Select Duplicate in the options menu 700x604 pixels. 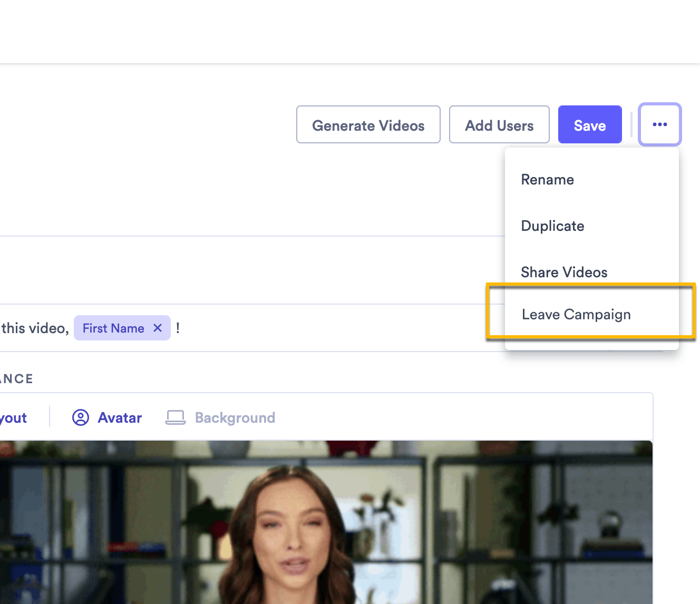click(552, 226)
